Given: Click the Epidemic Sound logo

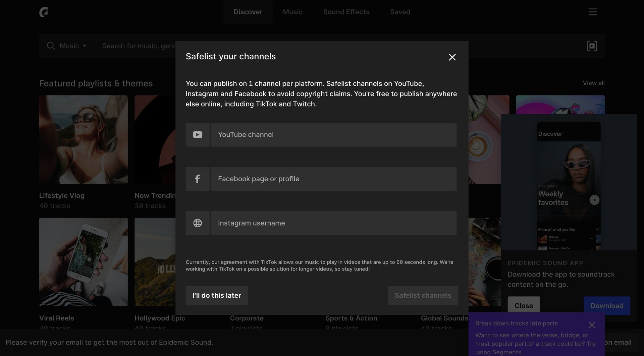Looking at the screenshot, I should 44,12.
